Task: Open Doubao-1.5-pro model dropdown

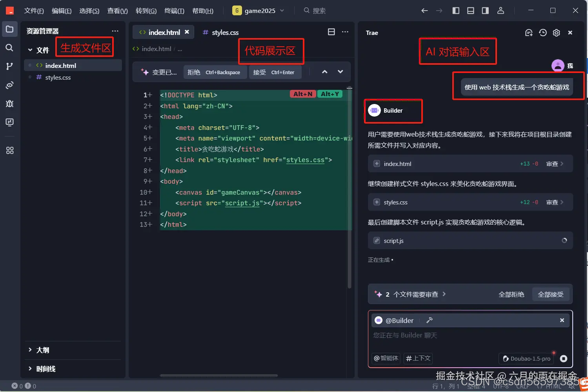Action: [526, 358]
